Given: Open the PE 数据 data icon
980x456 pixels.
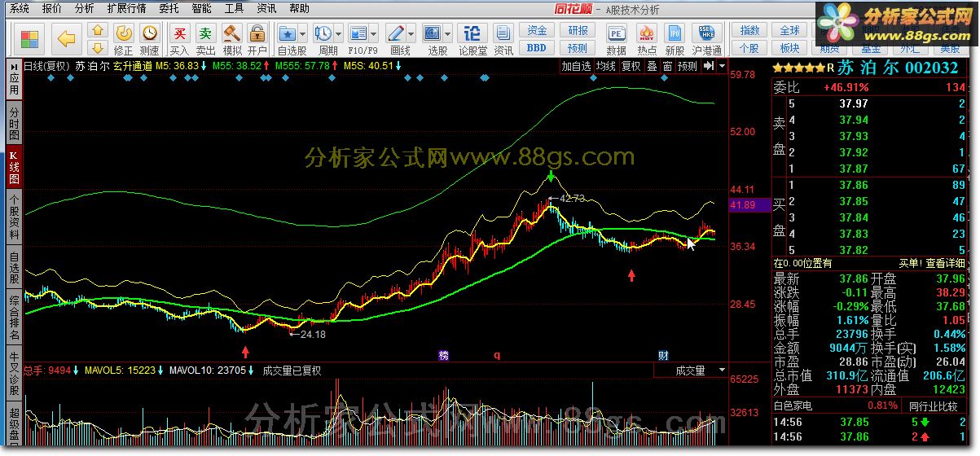Looking at the screenshot, I should pyautogui.click(x=616, y=39).
